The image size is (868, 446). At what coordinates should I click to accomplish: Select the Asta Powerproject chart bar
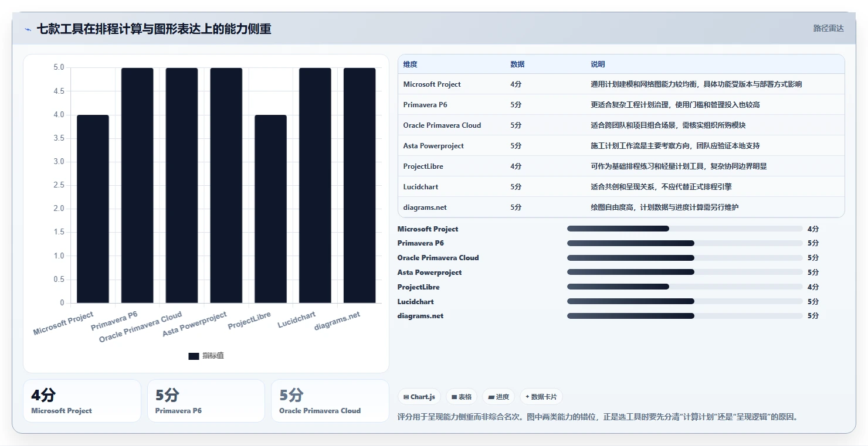pyautogui.click(x=226, y=185)
